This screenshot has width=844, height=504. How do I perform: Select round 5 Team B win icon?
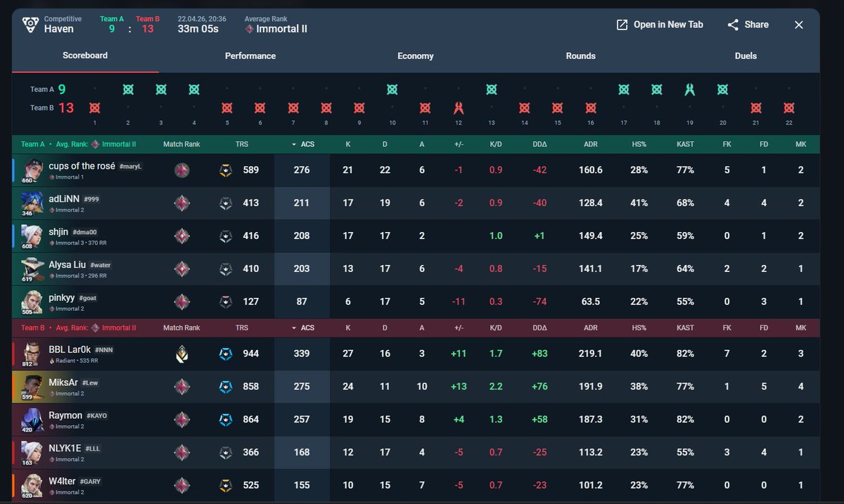tap(227, 108)
